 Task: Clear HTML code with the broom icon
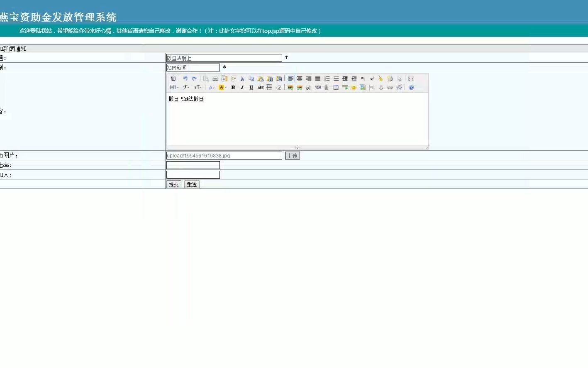[x=381, y=79]
